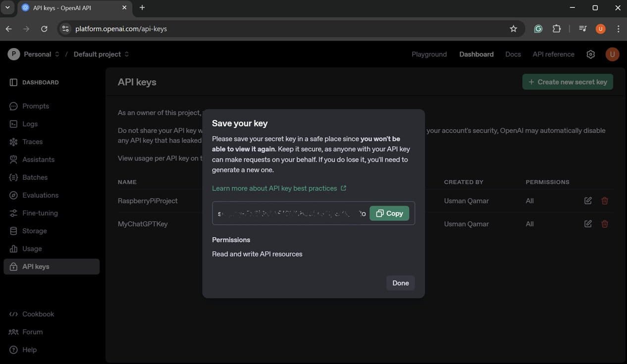The width and height of the screenshot is (627, 364).
Task: Click the secret key text field
Action: point(287,213)
